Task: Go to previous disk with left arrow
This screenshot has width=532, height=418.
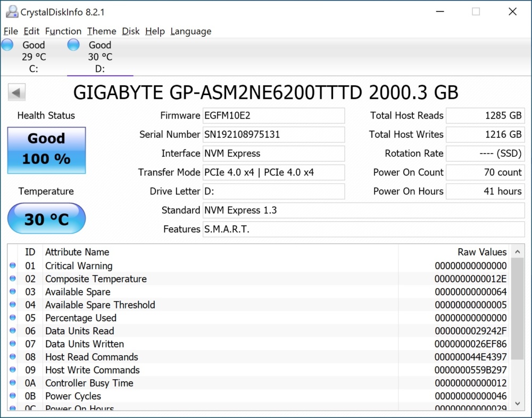Action: [16, 93]
